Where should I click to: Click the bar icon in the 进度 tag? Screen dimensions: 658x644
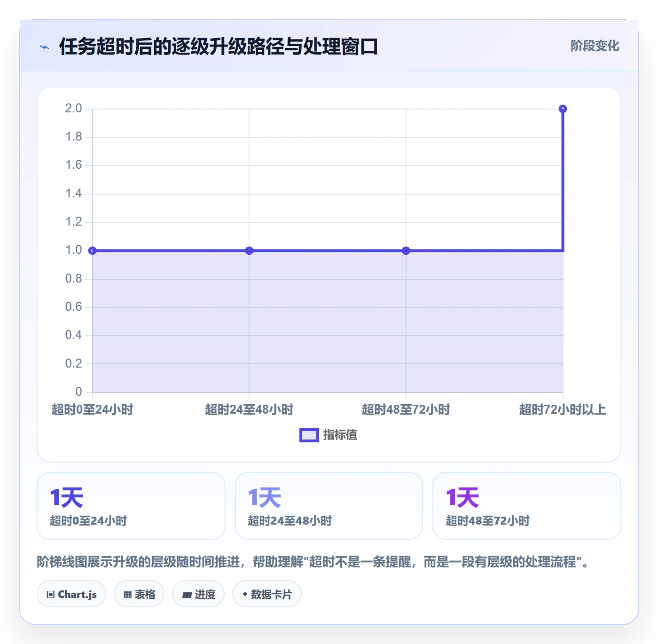tap(187, 595)
